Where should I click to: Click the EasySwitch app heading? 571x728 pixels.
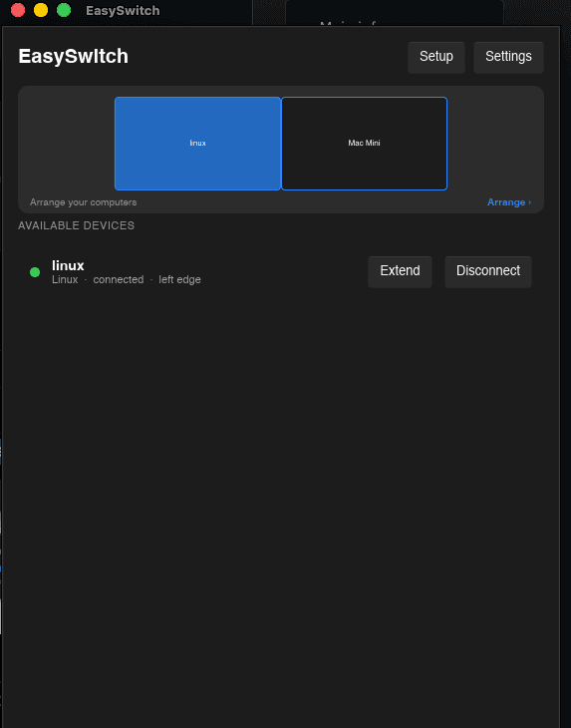74,56
